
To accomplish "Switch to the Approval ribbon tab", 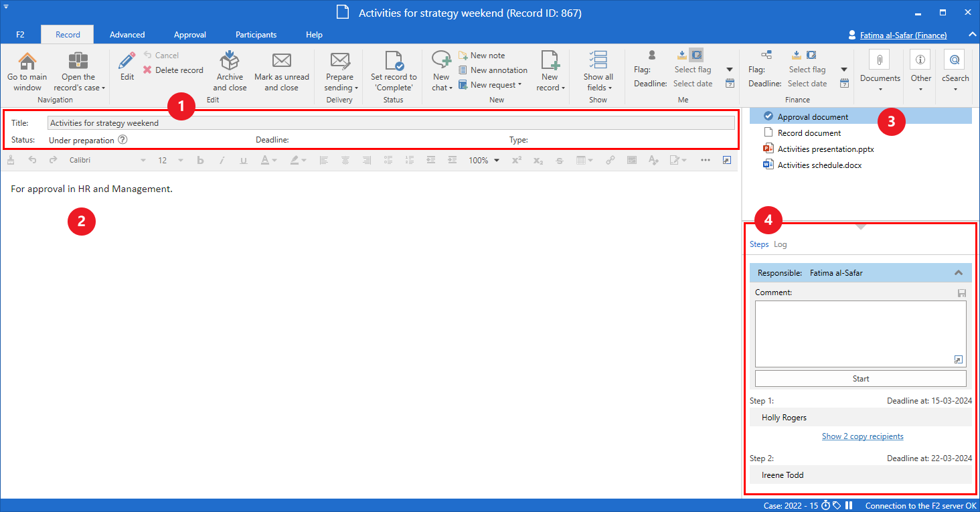I will tap(189, 35).
